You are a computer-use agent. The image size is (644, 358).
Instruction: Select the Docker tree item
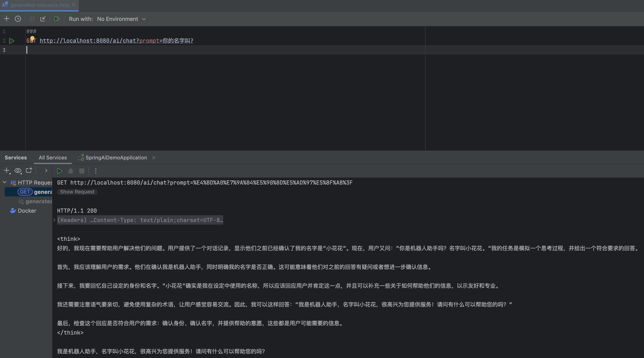coord(27,211)
